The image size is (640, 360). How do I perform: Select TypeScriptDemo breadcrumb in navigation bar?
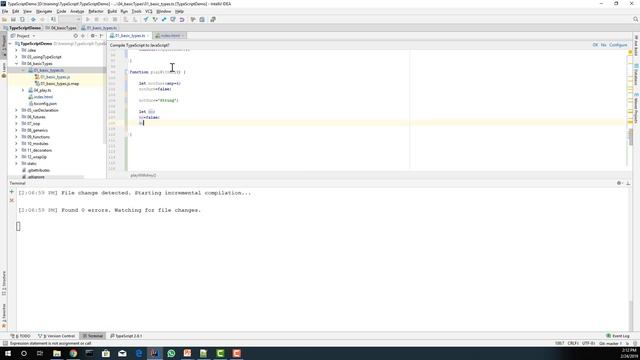pos(22,28)
